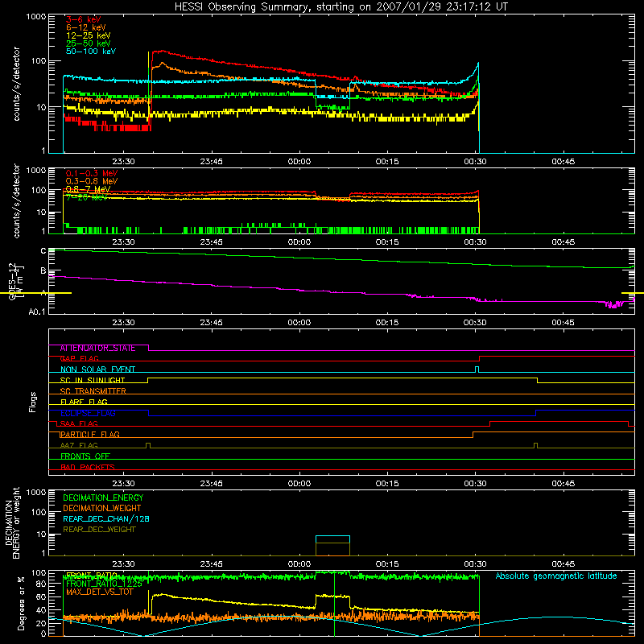Screen dimensions: 644x644
Task: Select the "A0.1" label on GOES-12 axis
Action: point(37,312)
